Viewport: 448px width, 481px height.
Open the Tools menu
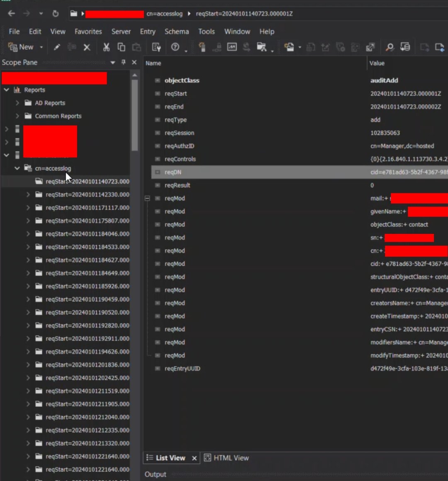(206, 32)
